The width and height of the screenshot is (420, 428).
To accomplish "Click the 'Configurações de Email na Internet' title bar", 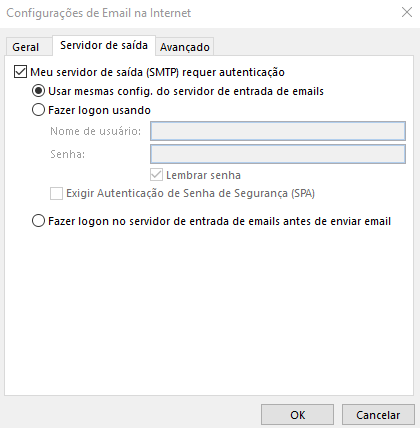I will 99,13.
